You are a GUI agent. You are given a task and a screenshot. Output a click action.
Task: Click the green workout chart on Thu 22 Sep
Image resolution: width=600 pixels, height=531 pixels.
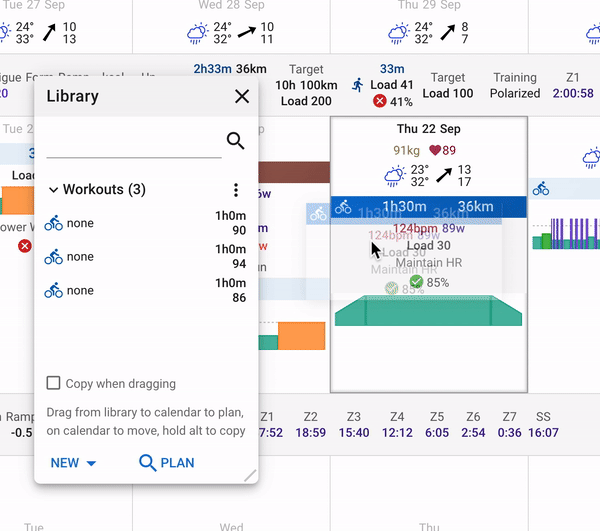428,310
